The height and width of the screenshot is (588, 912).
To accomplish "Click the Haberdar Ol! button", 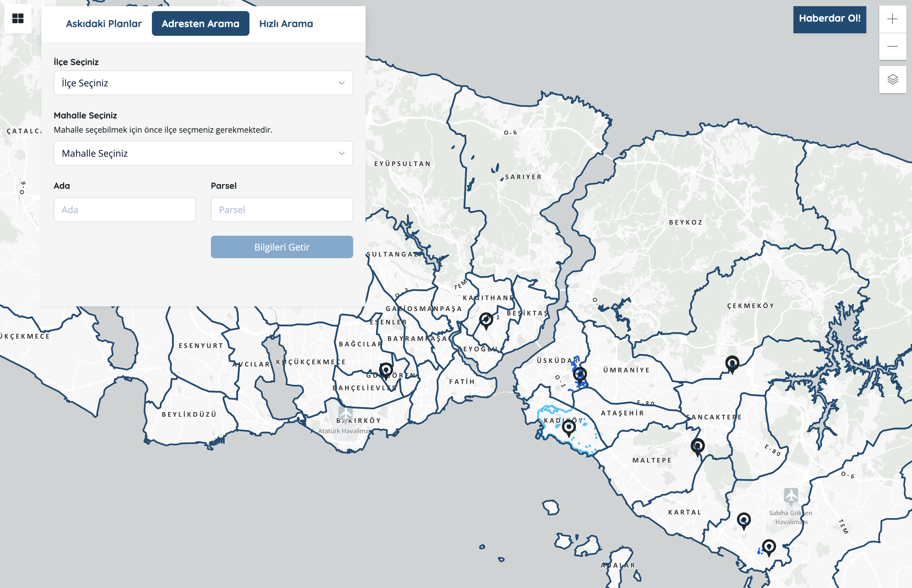I will point(829,19).
